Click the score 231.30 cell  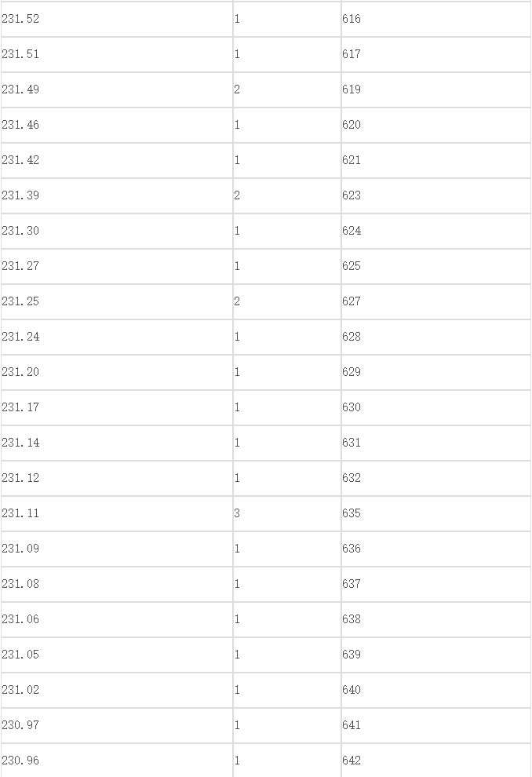pos(117,231)
